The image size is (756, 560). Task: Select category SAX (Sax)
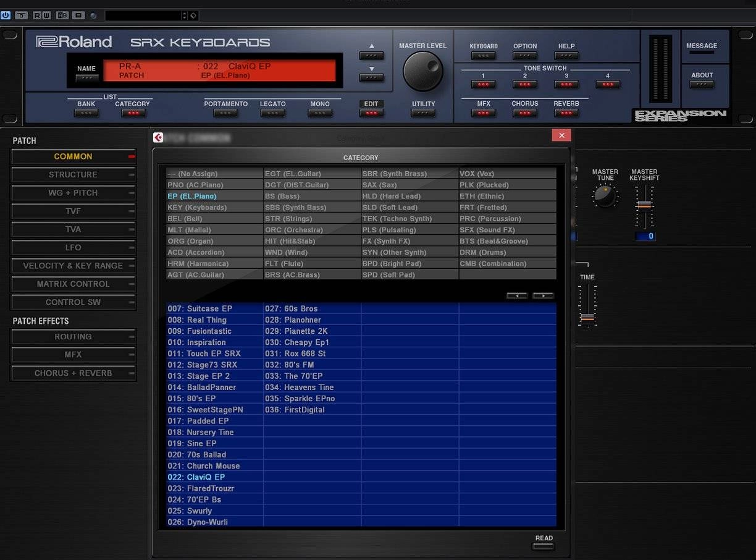pyautogui.click(x=410, y=185)
